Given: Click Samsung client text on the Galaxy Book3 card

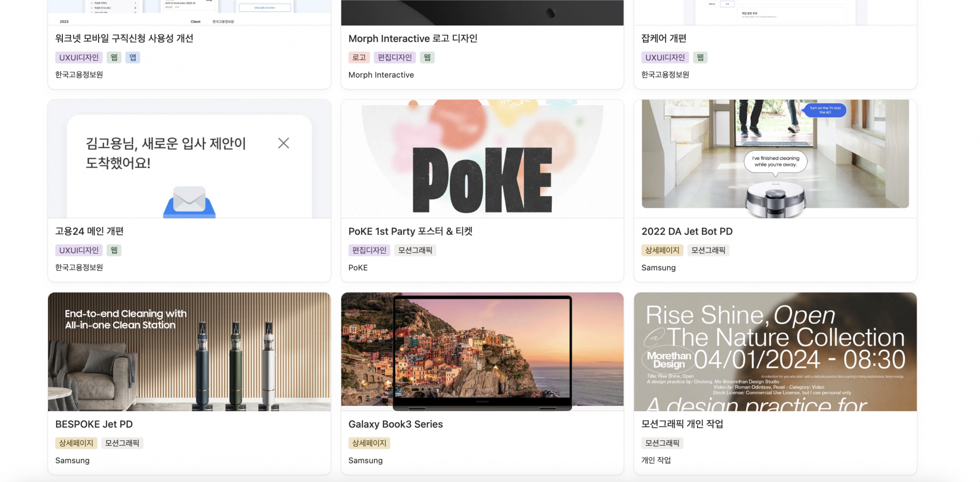Looking at the screenshot, I should pyautogui.click(x=366, y=460).
